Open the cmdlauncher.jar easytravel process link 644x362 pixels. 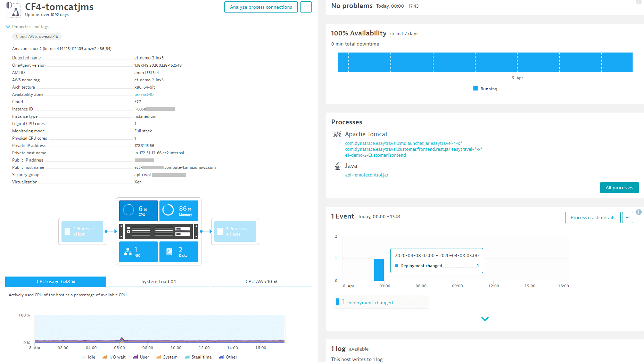click(x=404, y=143)
